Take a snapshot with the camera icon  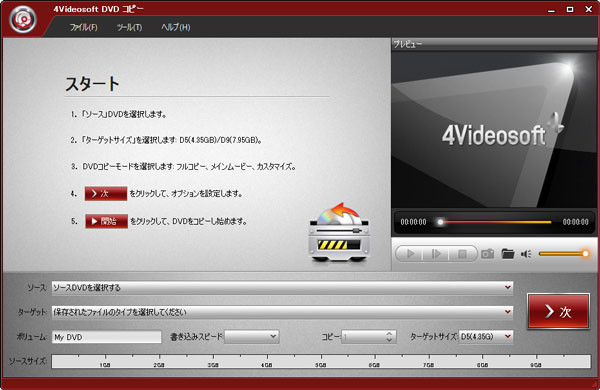coord(488,254)
